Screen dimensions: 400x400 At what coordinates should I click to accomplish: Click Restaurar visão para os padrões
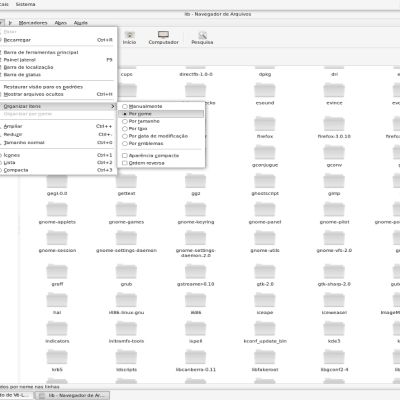(x=57, y=87)
